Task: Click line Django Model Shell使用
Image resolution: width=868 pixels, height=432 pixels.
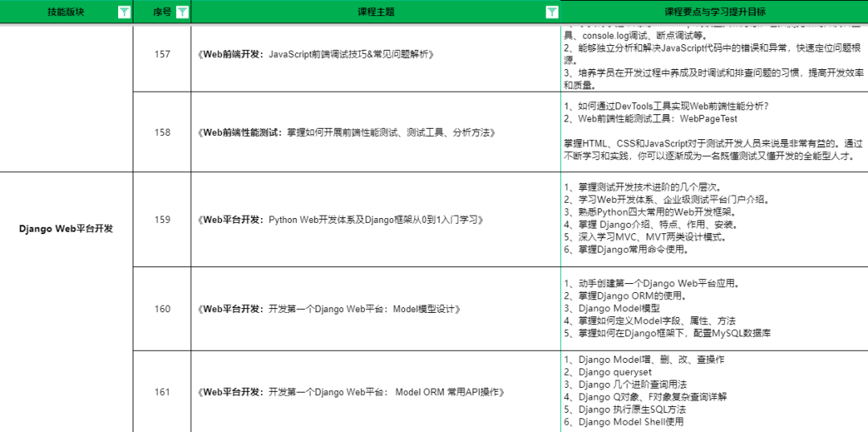Action: (624, 422)
